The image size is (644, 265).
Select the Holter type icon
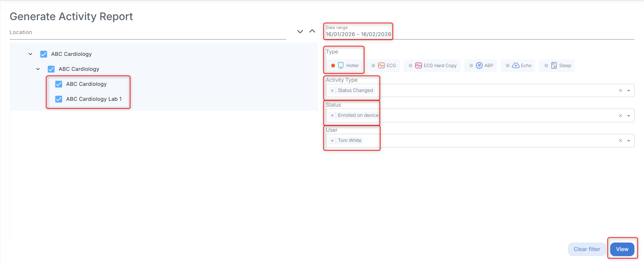coord(341,65)
